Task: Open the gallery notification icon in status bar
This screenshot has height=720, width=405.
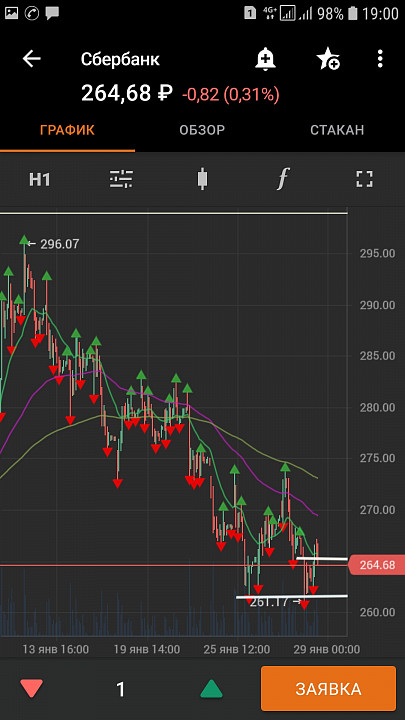Action: pos(11,13)
